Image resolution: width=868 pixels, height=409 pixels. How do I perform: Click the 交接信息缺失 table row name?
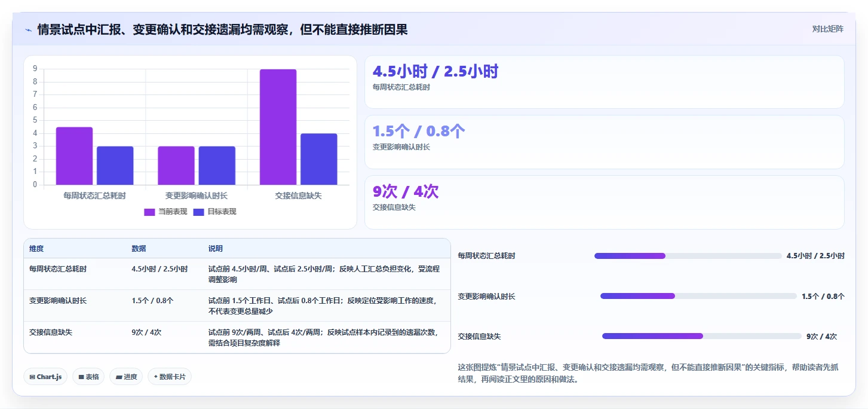51,332
